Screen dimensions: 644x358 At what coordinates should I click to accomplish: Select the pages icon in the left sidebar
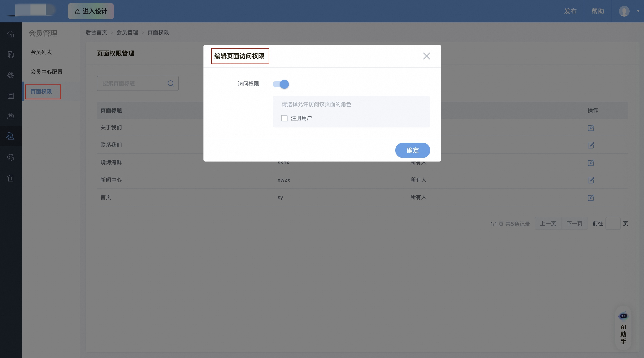[11, 55]
